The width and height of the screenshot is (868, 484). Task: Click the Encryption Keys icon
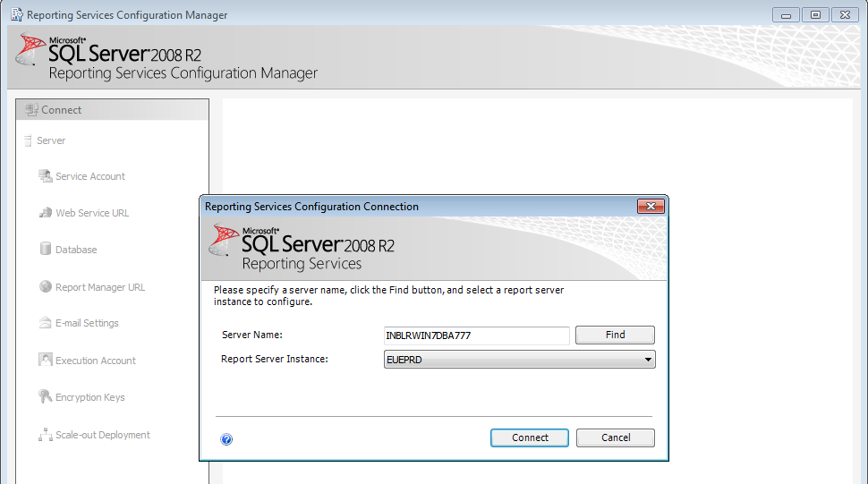click(46, 396)
